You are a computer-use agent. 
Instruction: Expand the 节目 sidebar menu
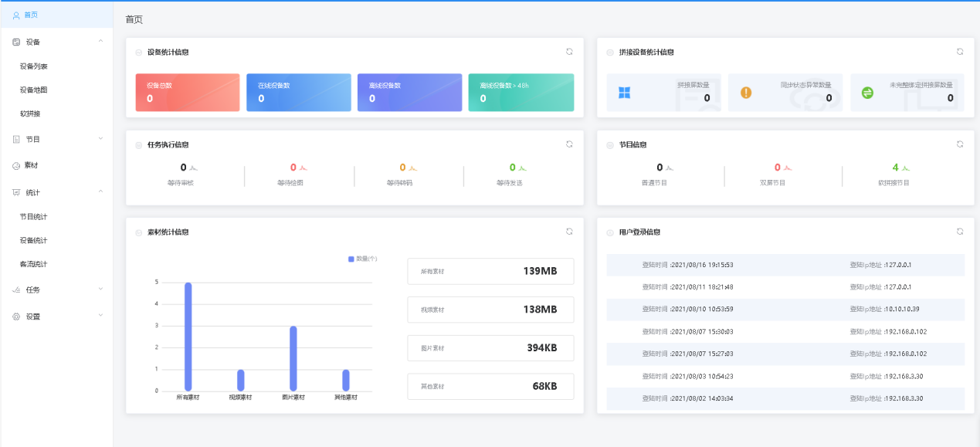[100, 139]
